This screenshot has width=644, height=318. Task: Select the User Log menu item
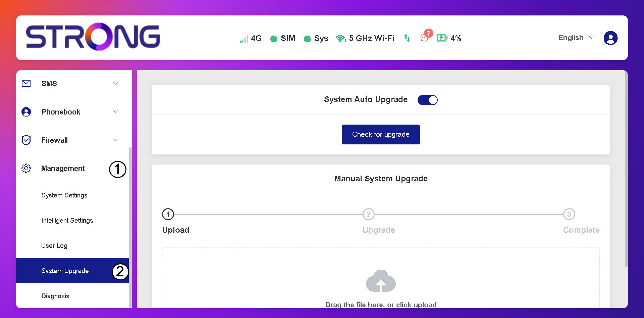click(54, 246)
